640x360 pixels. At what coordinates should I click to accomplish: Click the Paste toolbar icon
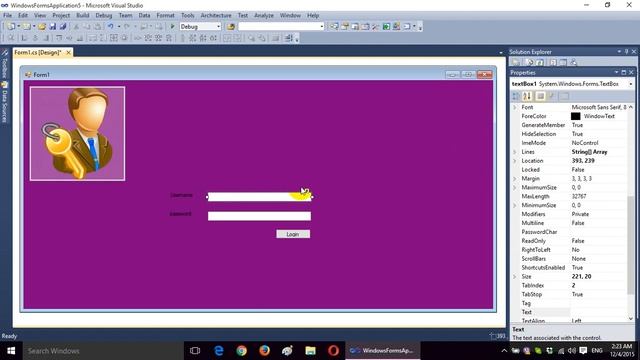(98, 27)
